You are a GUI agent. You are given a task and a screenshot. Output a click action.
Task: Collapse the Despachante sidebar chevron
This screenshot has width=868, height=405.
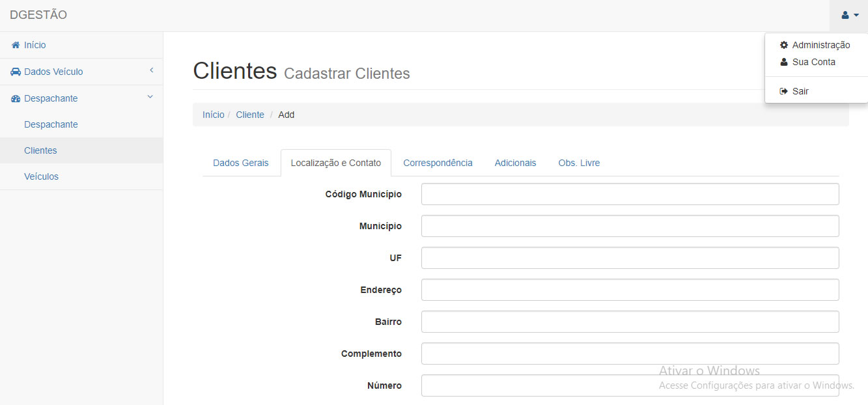click(150, 97)
